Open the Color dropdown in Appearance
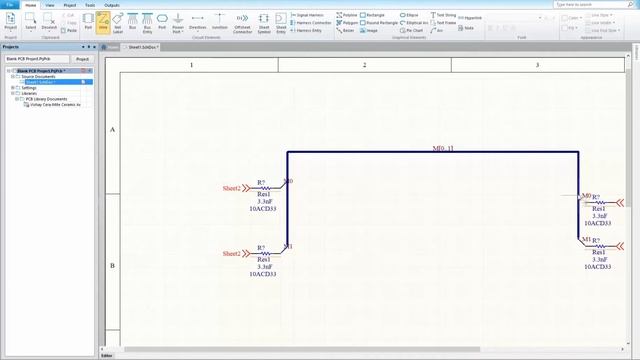 pyautogui.click(x=571, y=18)
